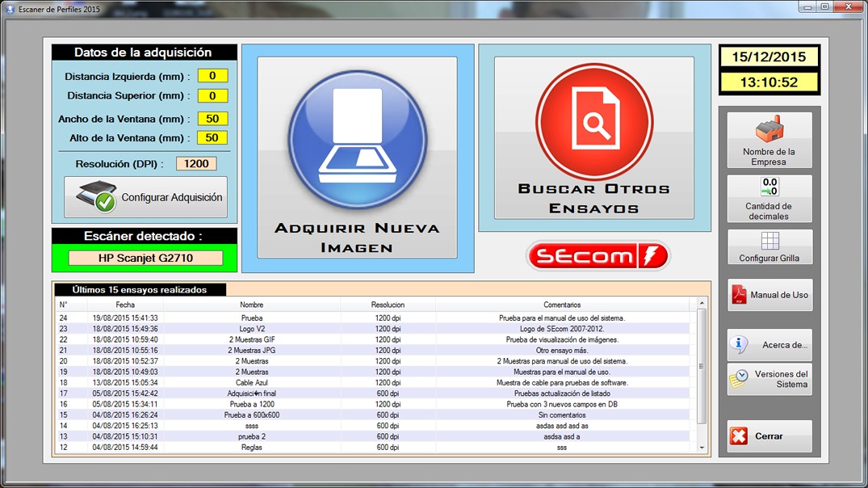This screenshot has width=868, height=488.
Task: View Versiones del Sistema history
Action: coord(769,380)
